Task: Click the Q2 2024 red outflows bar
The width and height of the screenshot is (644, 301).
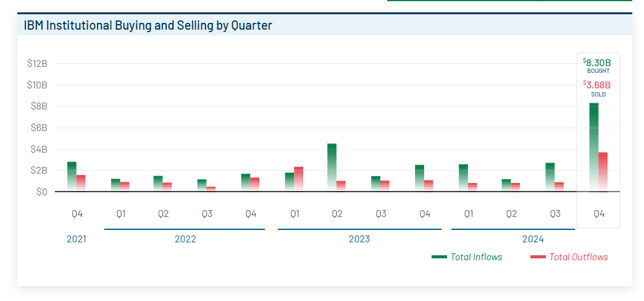Action: coord(516,187)
